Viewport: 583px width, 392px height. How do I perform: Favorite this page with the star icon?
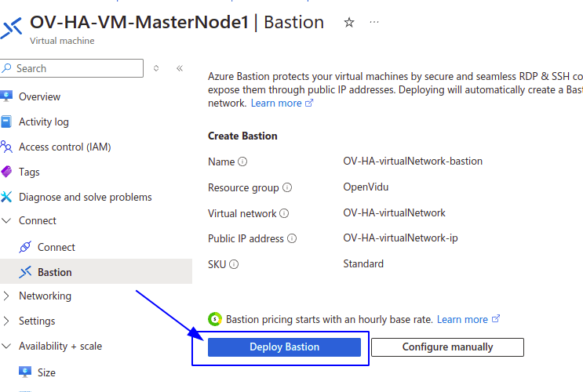click(348, 23)
